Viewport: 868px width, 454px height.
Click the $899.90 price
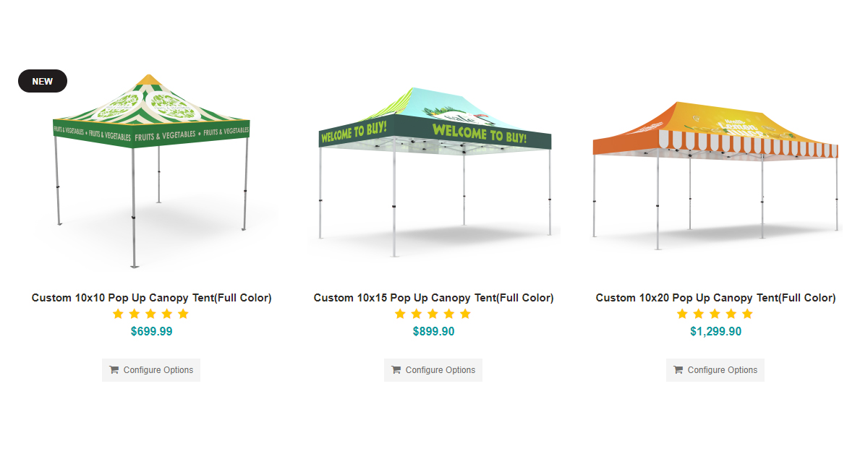tap(433, 332)
